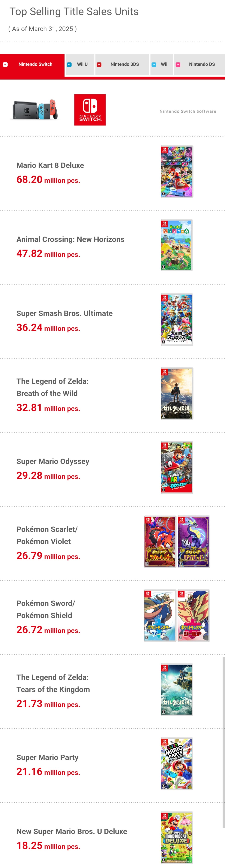
Task: Expand the Wii U tab chevron
Action: 69,65
